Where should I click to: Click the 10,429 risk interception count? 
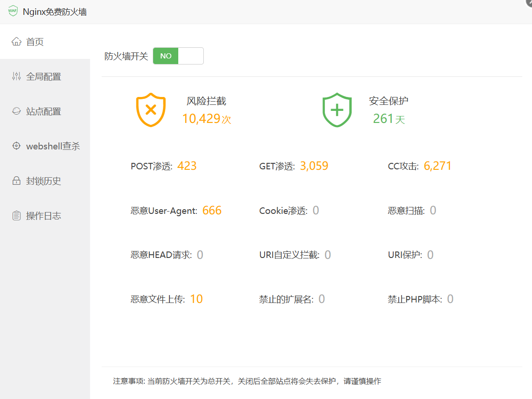201,119
